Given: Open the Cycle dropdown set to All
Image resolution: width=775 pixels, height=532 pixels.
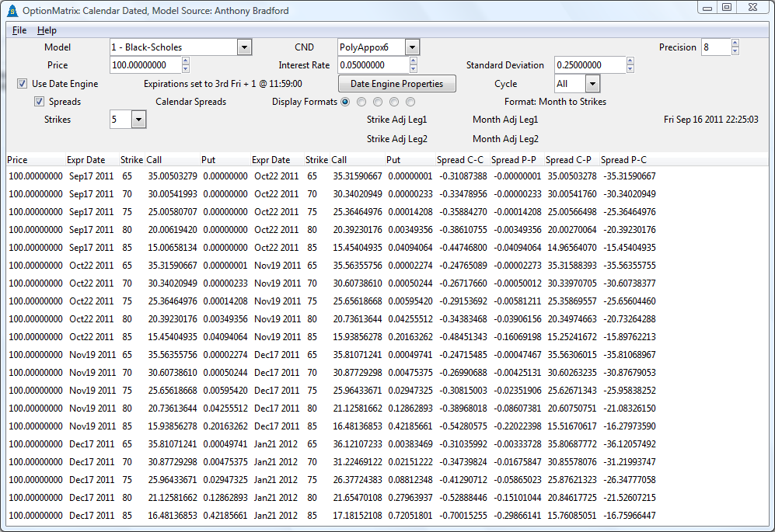Looking at the screenshot, I should tap(592, 84).
